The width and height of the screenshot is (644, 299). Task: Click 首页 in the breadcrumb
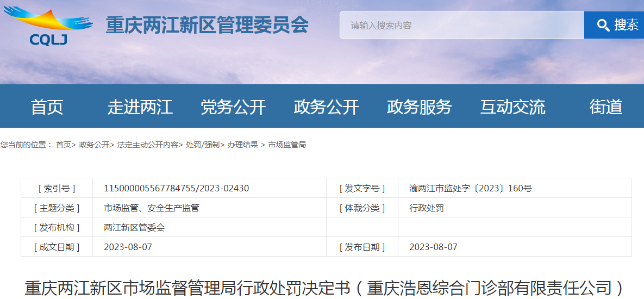coord(63,145)
